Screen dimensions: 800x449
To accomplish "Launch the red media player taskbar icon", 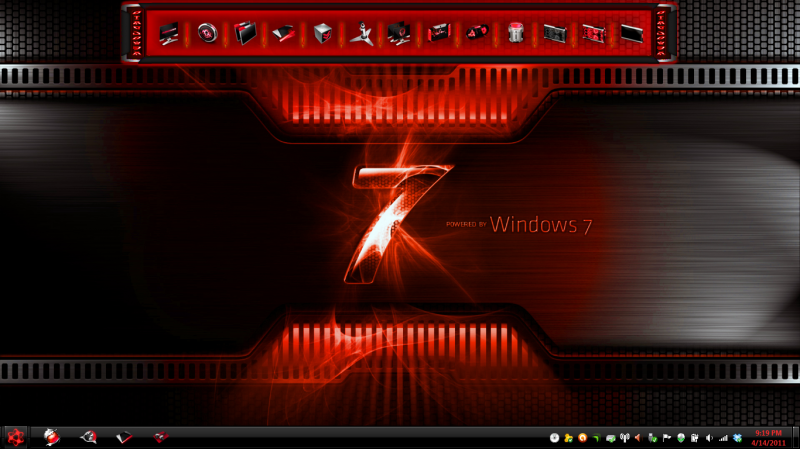I will pos(161,437).
